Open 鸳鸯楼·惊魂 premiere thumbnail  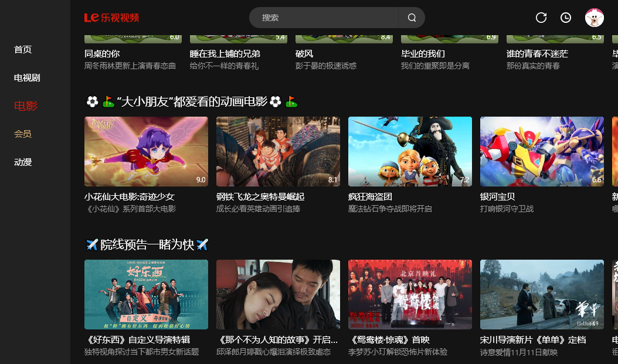[x=410, y=294]
